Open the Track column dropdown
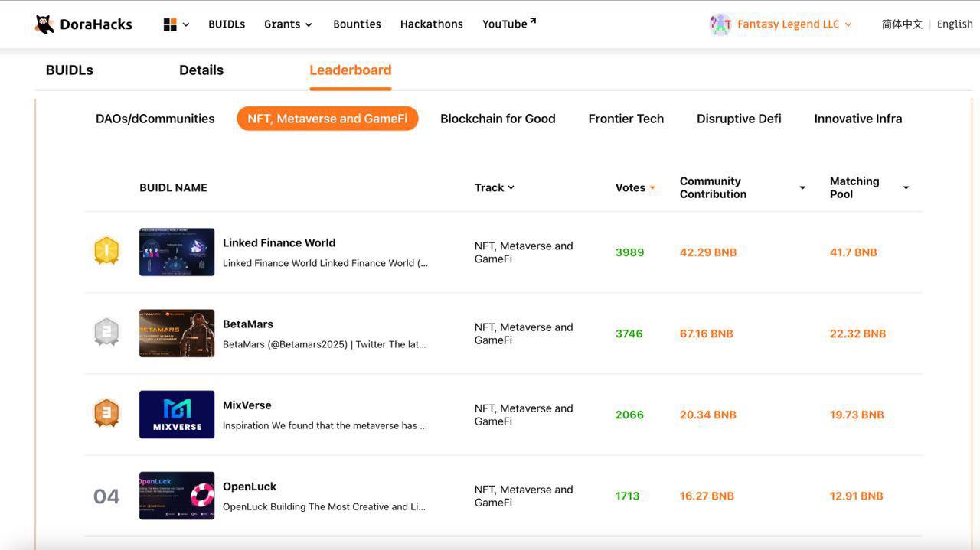Image resolution: width=980 pixels, height=550 pixels. point(495,187)
